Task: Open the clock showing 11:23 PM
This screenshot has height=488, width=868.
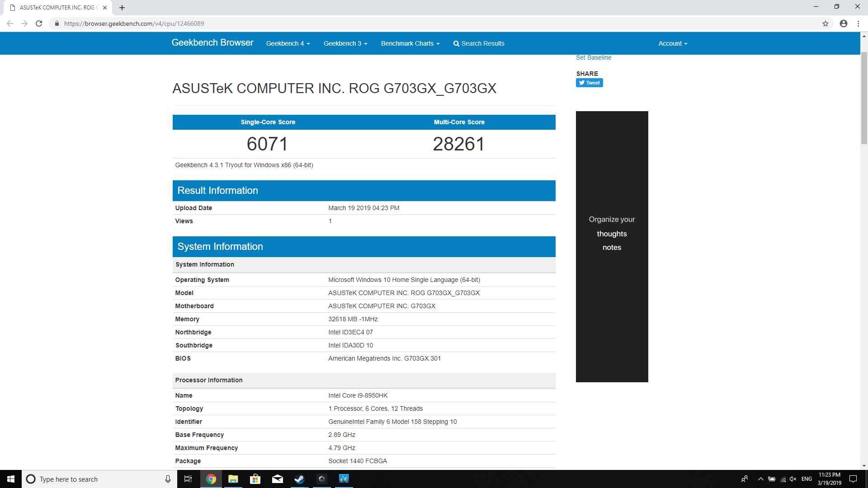Action: (830, 479)
